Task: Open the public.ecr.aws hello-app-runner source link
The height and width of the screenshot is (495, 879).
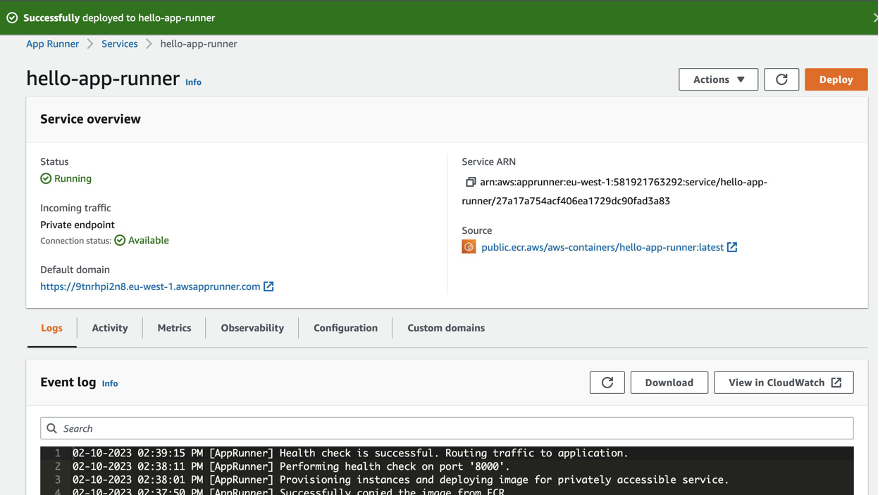Action: 602,247
